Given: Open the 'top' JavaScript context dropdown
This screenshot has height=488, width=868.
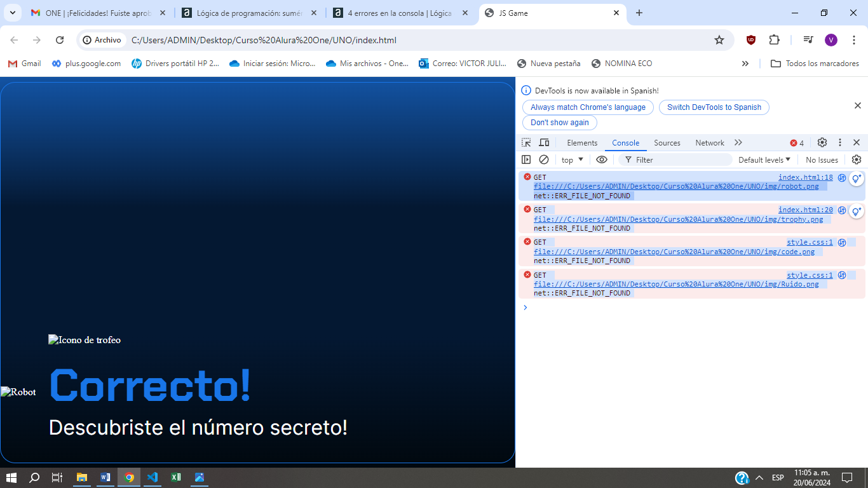Looking at the screenshot, I should (573, 160).
